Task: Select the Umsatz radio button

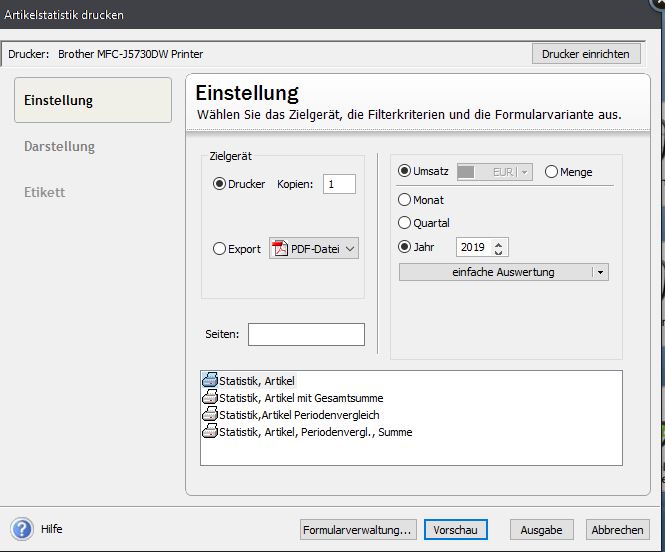Action: click(x=404, y=171)
